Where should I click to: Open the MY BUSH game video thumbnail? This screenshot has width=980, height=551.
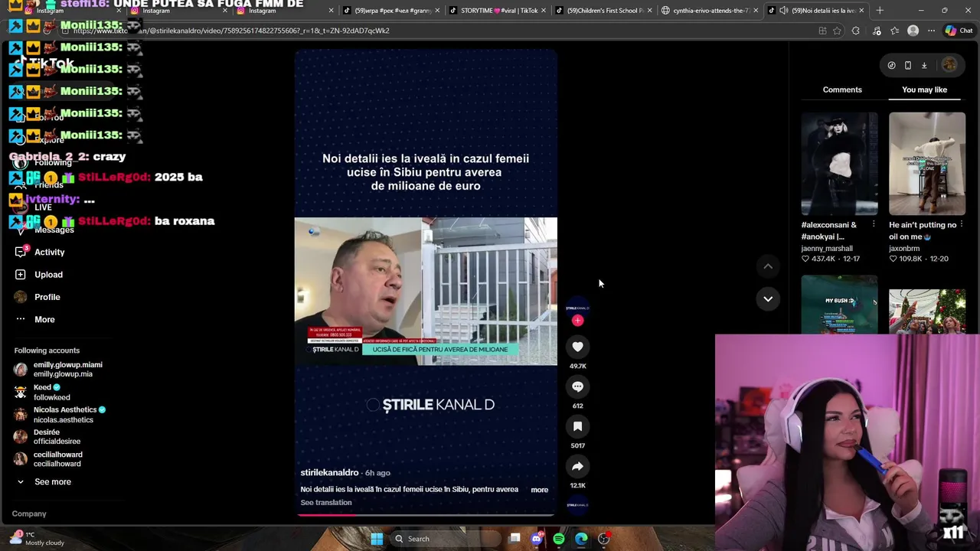pyautogui.click(x=839, y=305)
